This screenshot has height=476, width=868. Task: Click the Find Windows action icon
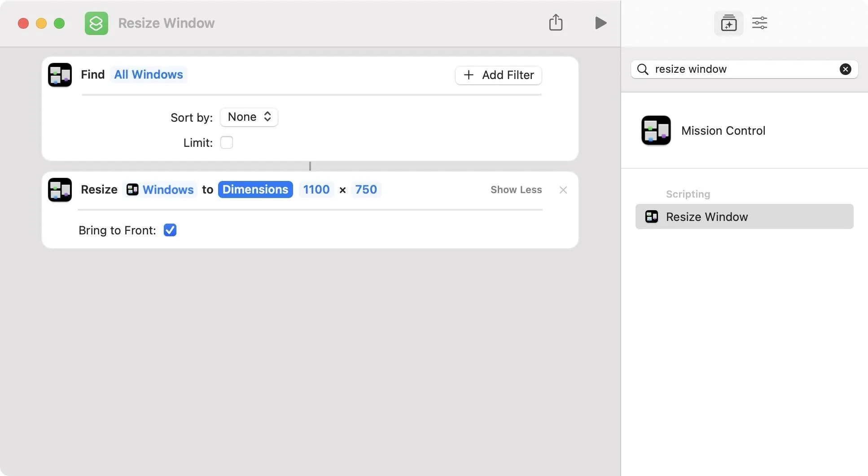(60, 75)
